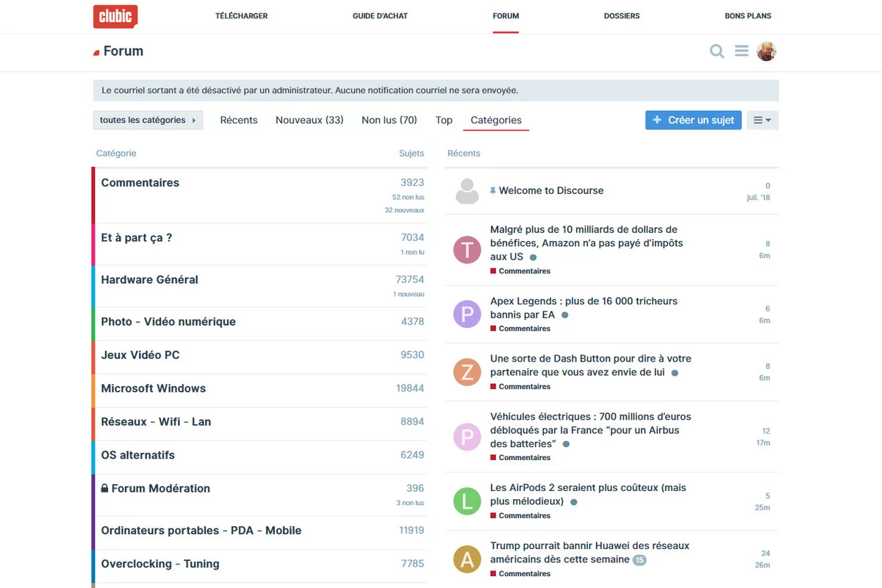The image size is (882, 588).
Task: Switch to the Nouveaux (33) tab
Action: click(309, 120)
